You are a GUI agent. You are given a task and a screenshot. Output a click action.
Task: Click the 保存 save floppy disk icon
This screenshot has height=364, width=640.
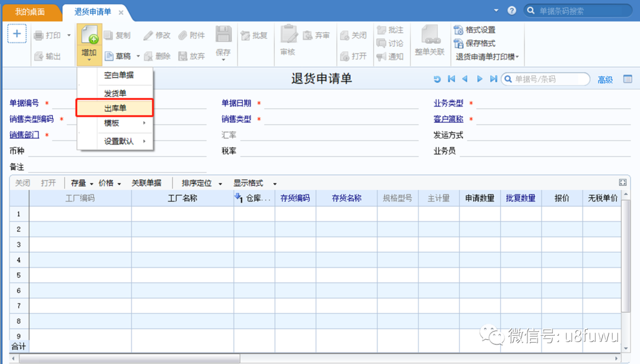pos(223,34)
